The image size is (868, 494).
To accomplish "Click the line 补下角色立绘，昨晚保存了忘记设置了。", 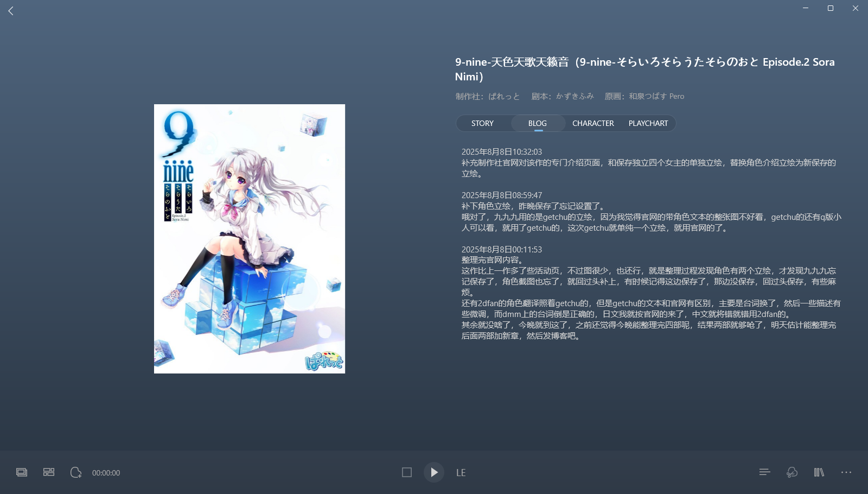I will [534, 206].
